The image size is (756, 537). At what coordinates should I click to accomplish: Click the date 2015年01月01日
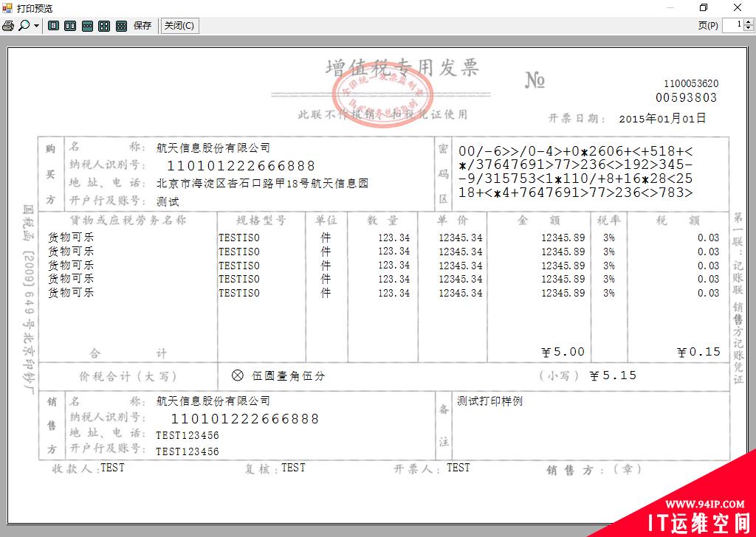coord(662,119)
